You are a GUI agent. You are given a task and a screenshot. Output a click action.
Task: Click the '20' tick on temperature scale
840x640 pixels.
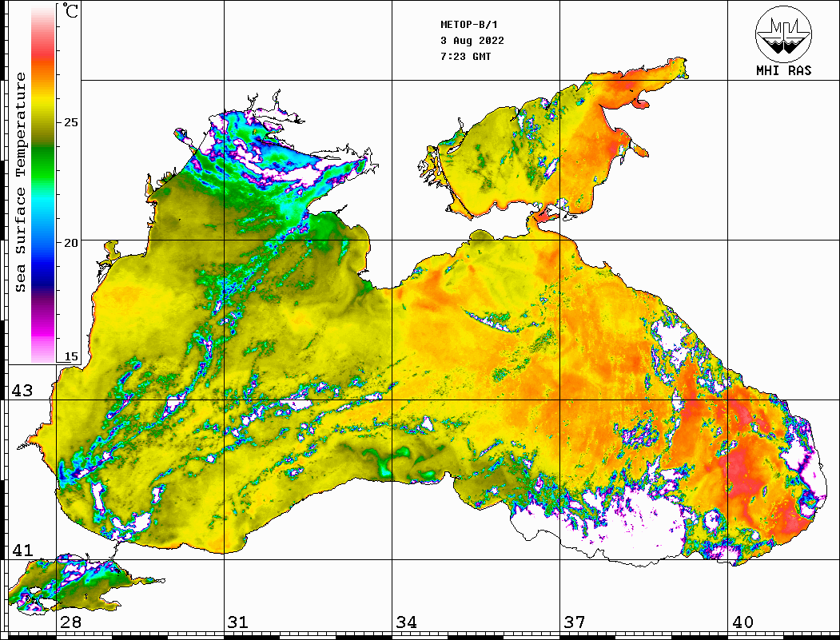pos(70,243)
